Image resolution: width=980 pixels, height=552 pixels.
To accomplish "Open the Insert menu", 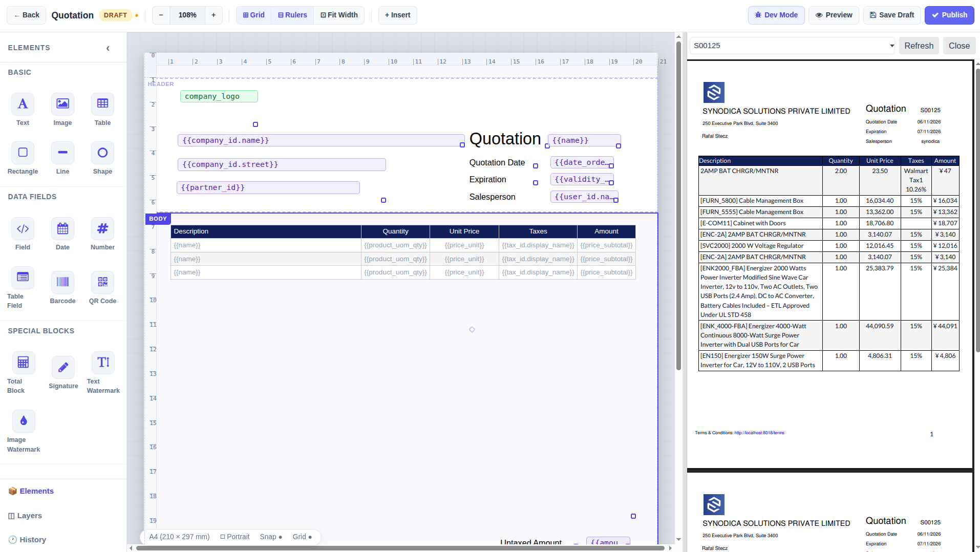I will 397,15.
